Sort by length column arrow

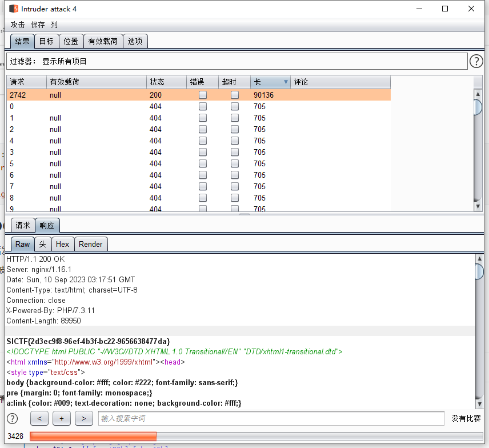[x=286, y=82]
